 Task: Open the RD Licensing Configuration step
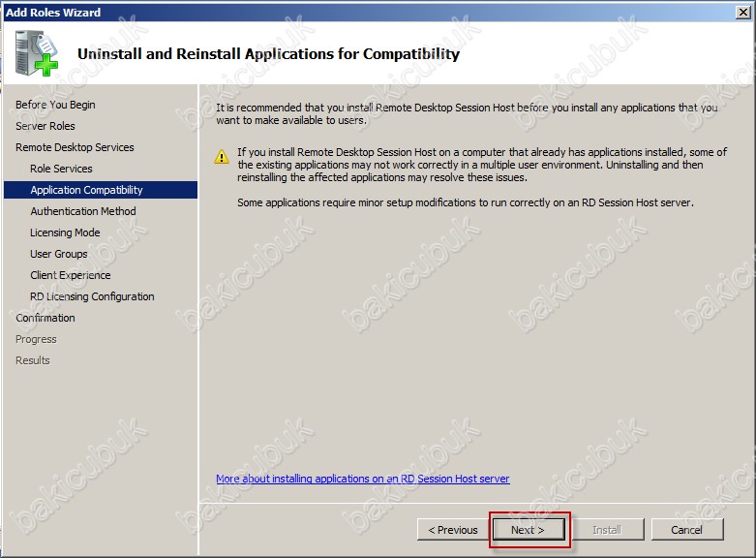tap(92, 296)
